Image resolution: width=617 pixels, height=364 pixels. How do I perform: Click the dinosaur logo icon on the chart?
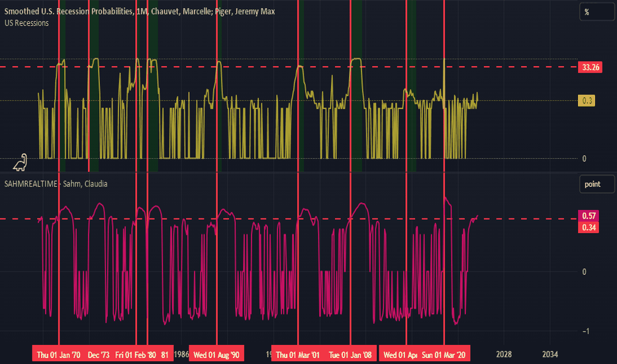pos(20,163)
